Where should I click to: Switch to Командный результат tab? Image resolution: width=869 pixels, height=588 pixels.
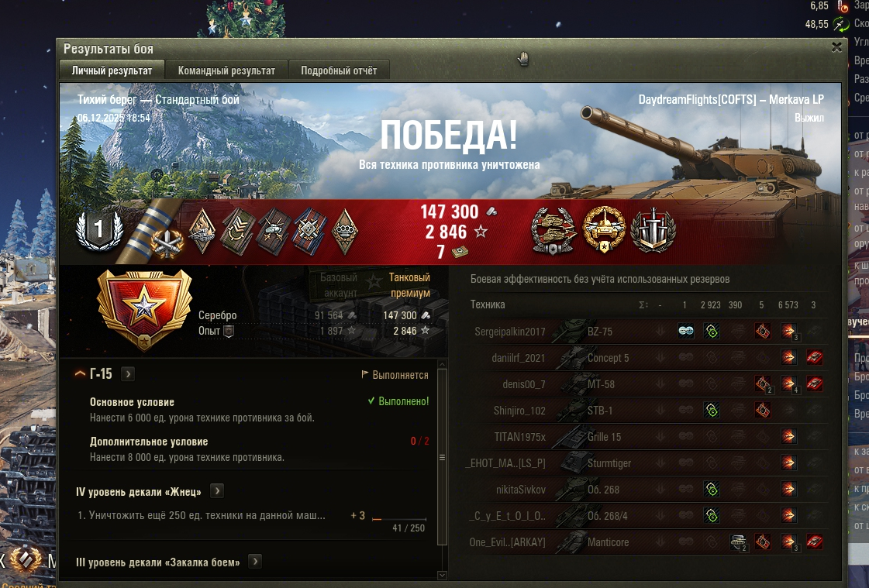pyautogui.click(x=226, y=70)
